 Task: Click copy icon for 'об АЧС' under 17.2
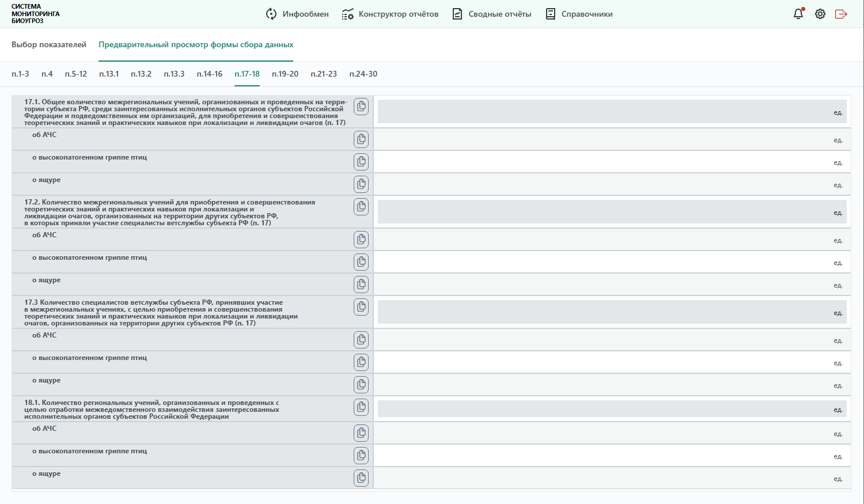pos(361,240)
